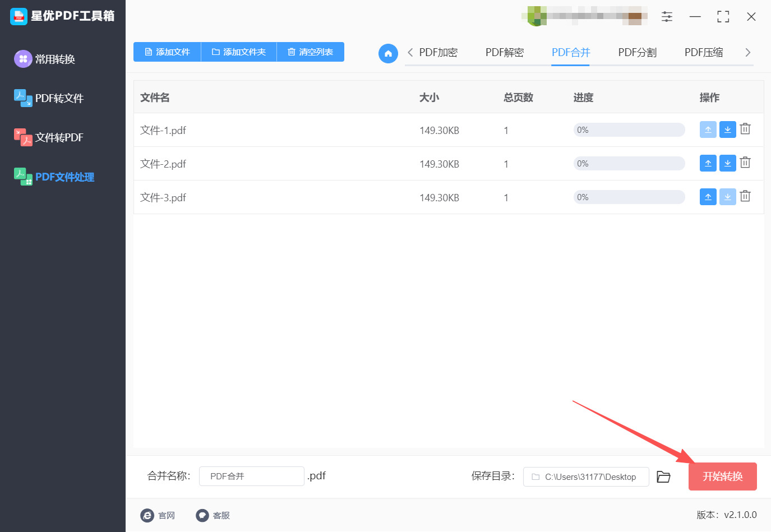Click the version text v2.1.0.0
Screen dimensions: 771x532
(740, 515)
